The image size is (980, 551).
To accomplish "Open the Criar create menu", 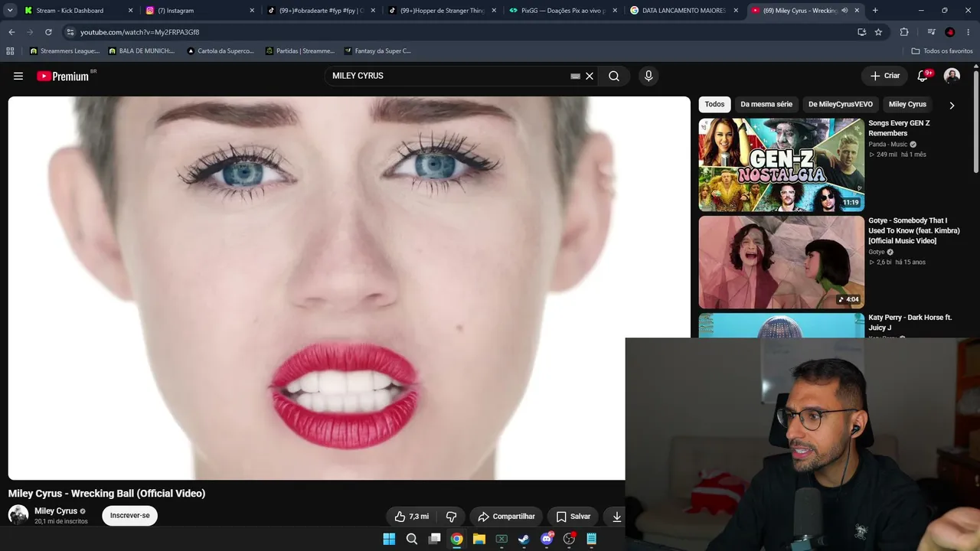I will coord(885,76).
